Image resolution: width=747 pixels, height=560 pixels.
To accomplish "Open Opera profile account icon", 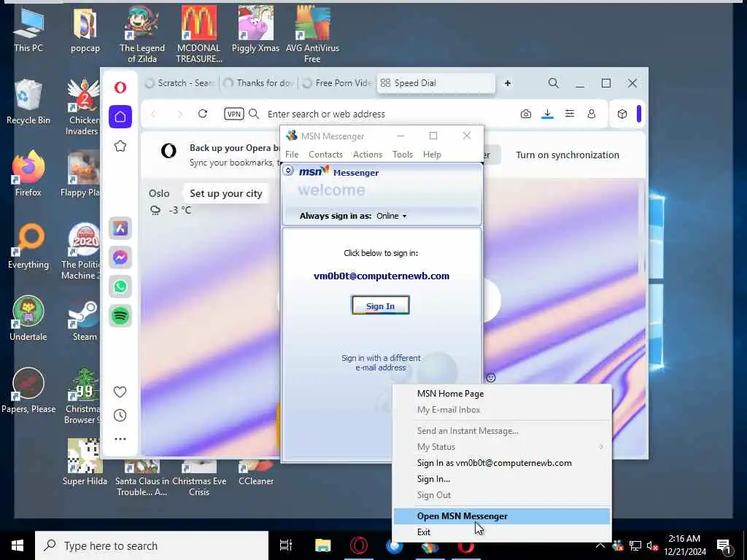I will [591, 114].
